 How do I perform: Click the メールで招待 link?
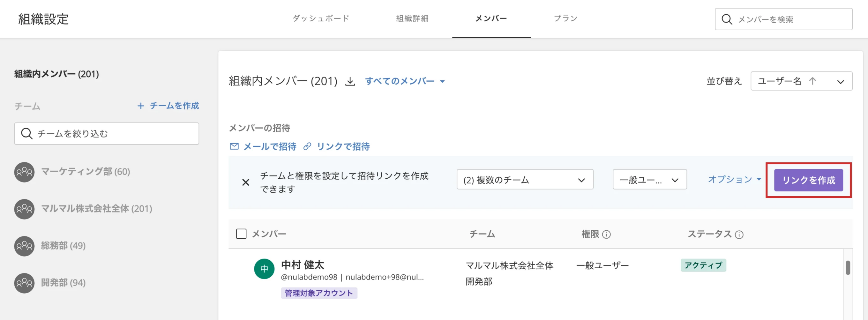pos(270,146)
